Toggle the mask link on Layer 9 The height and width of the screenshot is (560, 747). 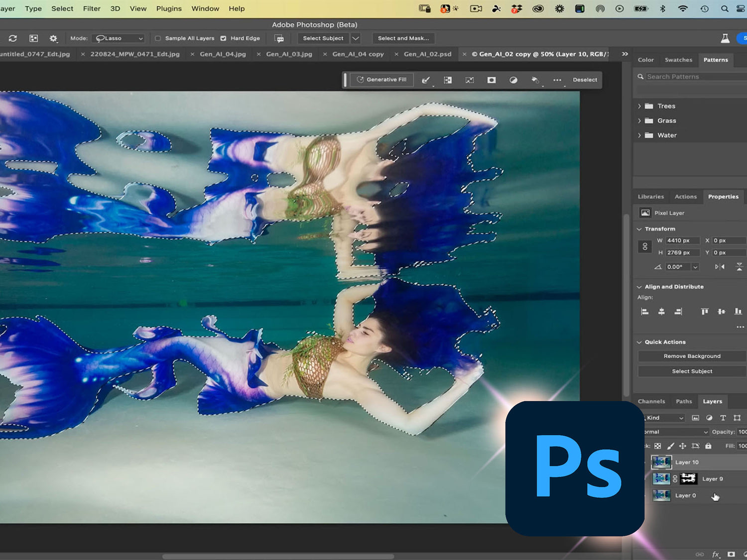point(676,478)
